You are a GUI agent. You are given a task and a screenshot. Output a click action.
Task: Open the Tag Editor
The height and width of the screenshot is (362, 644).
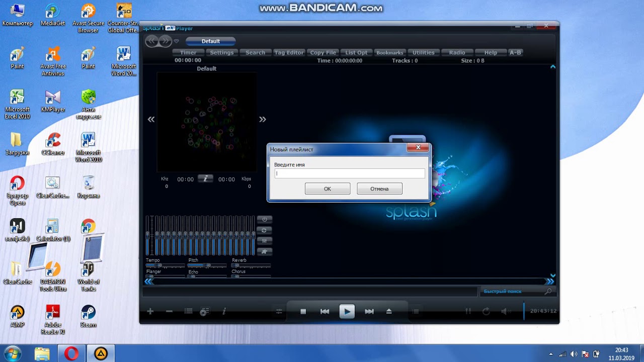[x=289, y=52]
